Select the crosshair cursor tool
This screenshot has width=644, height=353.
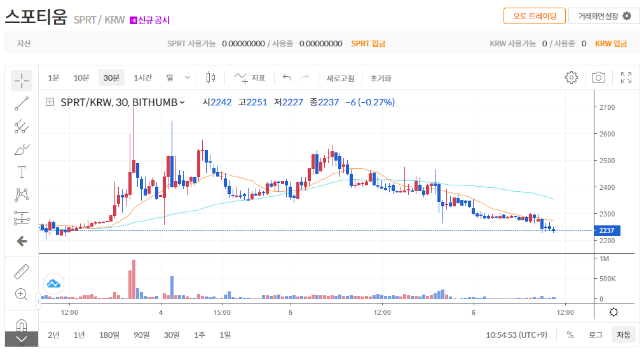coord(22,81)
